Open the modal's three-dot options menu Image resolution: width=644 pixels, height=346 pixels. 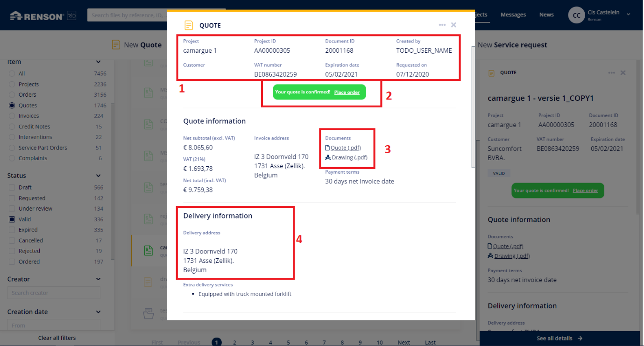[442, 25]
